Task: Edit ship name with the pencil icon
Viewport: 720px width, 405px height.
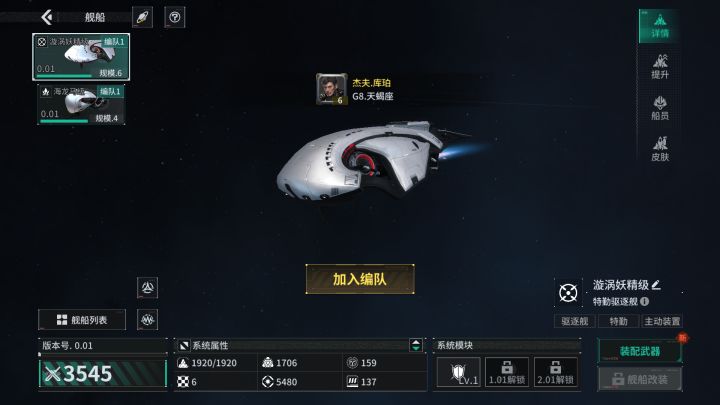Action: pyautogui.click(x=656, y=285)
